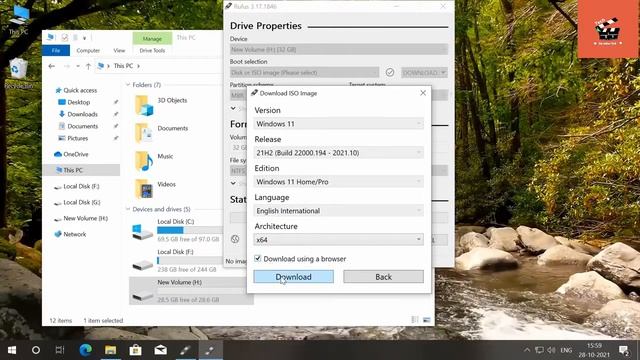Open the Version dropdown showing Windows 11
Image resolution: width=640 pixels, height=360 pixels.
click(x=338, y=124)
